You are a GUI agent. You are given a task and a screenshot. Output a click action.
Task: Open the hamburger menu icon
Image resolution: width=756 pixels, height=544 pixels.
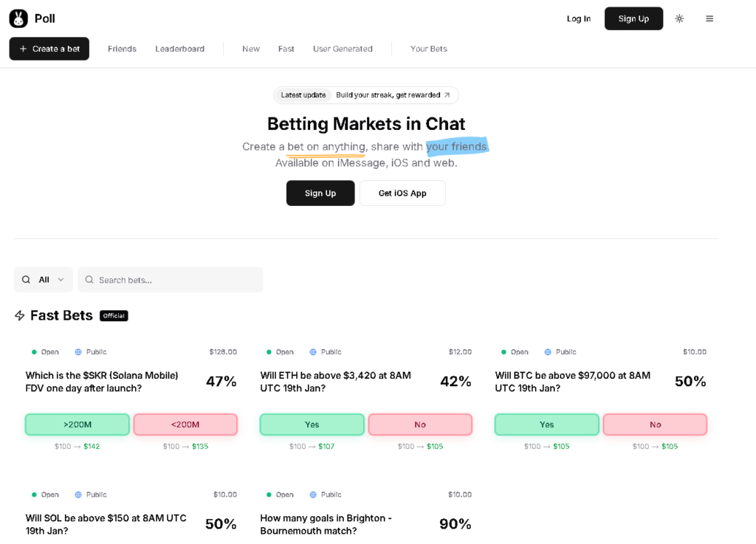pyautogui.click(x=709, y=18)
